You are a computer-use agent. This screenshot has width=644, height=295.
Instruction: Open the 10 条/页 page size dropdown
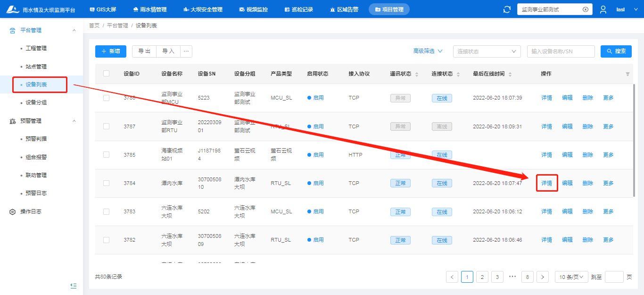coord(571,277)
